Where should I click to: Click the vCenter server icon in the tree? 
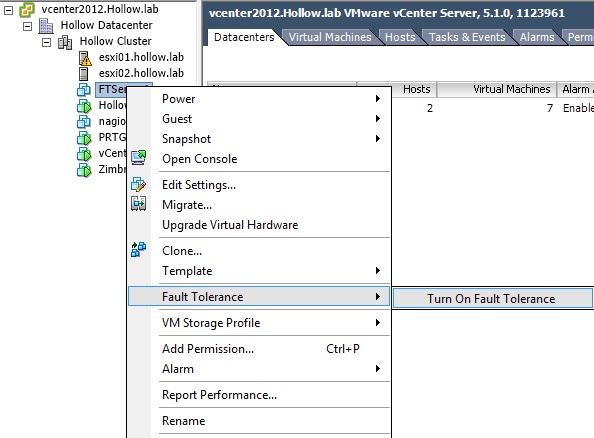[x=27, y=9]
